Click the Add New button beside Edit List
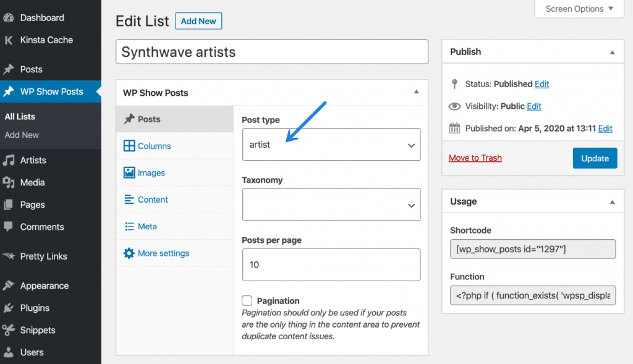633x364 pixels. click(x=198, y=21)
